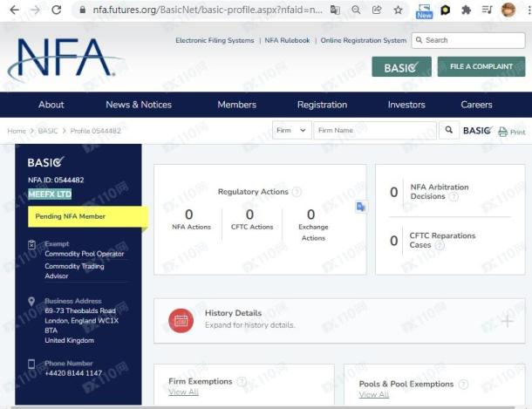This screenshot has height=409, width=532.
Task: Click the 69-73 Theobalds Road address line
Action: 80,310
